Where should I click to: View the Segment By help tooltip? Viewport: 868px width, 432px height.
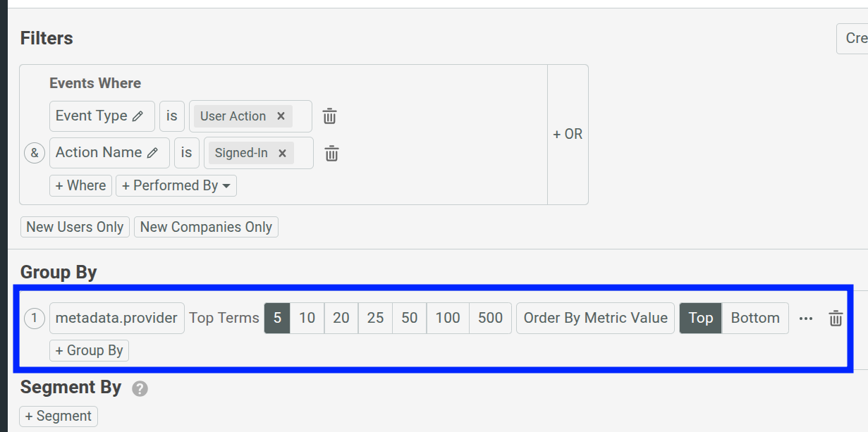click(139, 388)
